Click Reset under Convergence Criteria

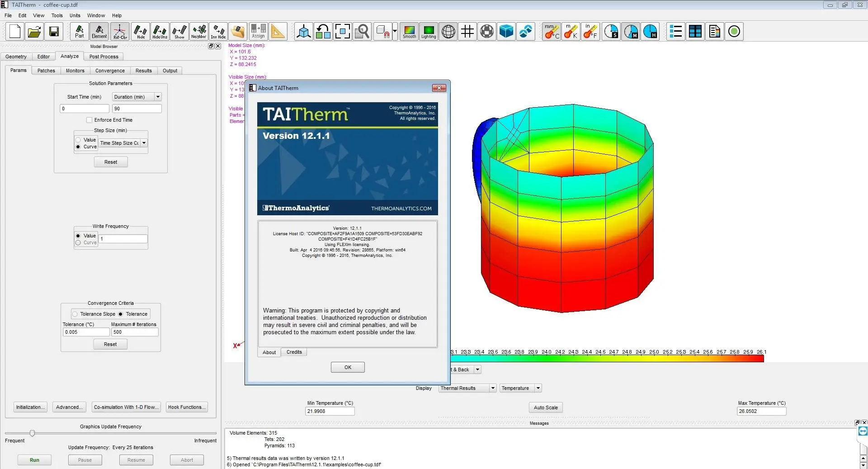tap(110, 344)
